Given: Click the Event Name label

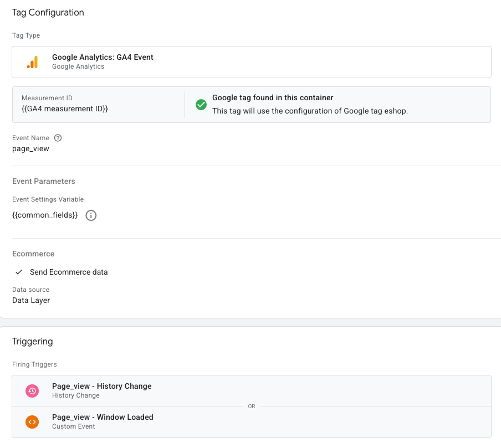Looking at the screenshot, I should [30, 138].
